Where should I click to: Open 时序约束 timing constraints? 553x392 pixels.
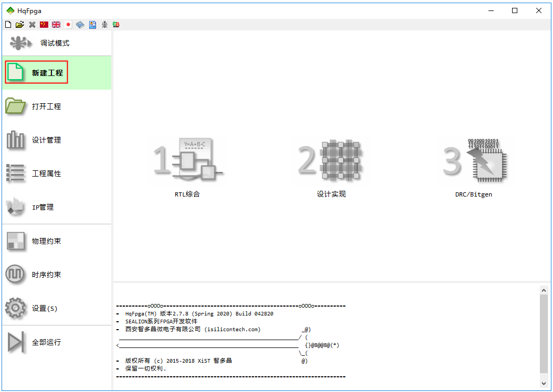pos(46,275)
